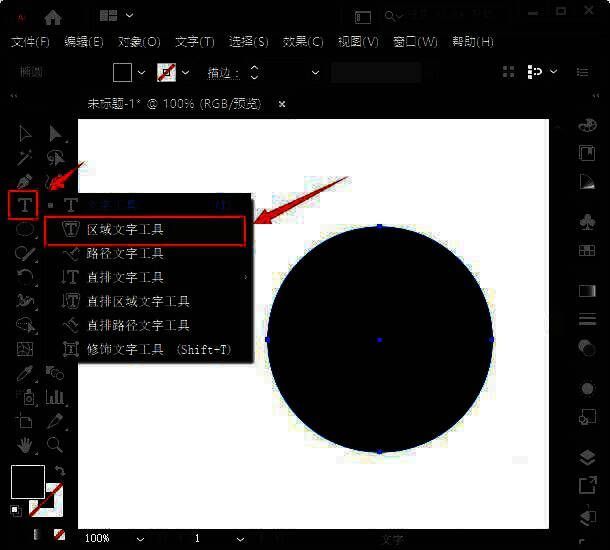Image resolution: width=610 pixels, height=550 pixels.
Task: Set the color mode to None
Action: click(x=59, y=536)
